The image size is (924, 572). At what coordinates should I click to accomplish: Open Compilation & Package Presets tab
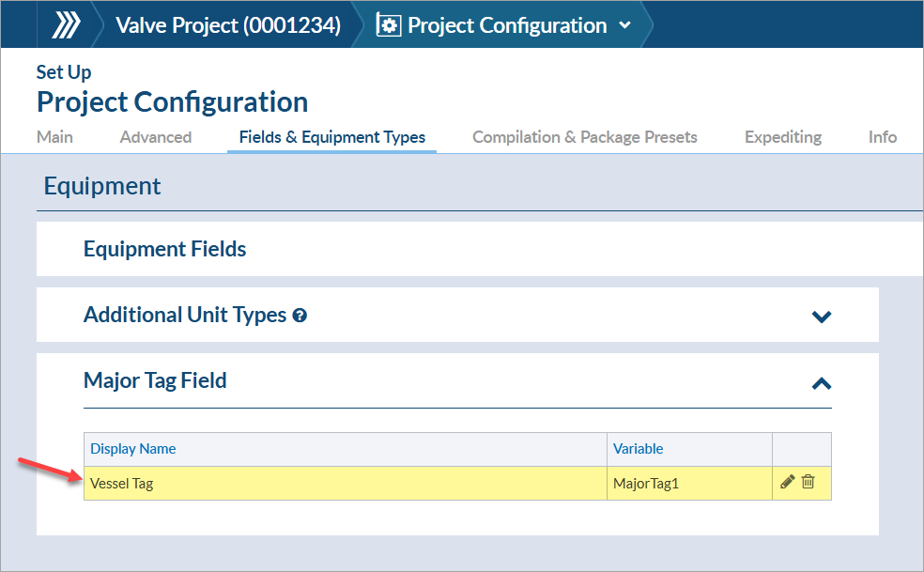tap(584, 137)
